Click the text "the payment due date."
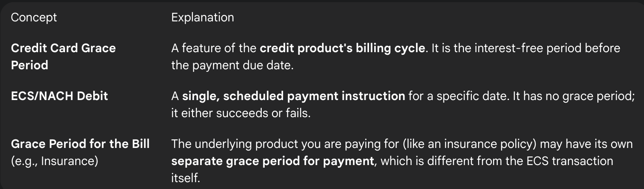Screen dimensions: 644x189 click(232, 65)
